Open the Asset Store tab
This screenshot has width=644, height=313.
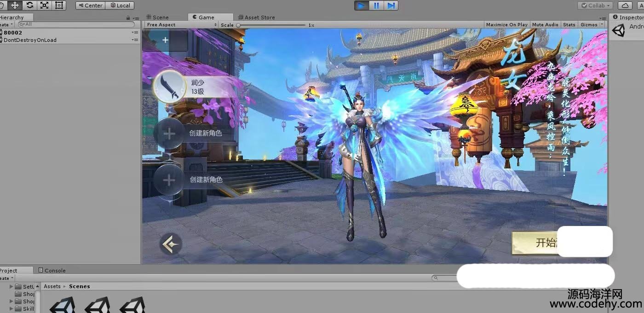click(257, 17)
